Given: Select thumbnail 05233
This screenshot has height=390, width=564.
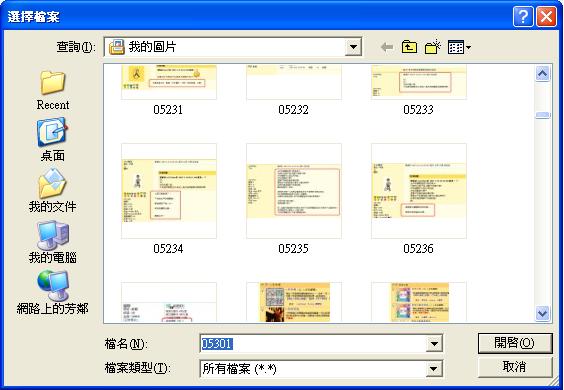Looking at the screenshot, I should [419, 82].
